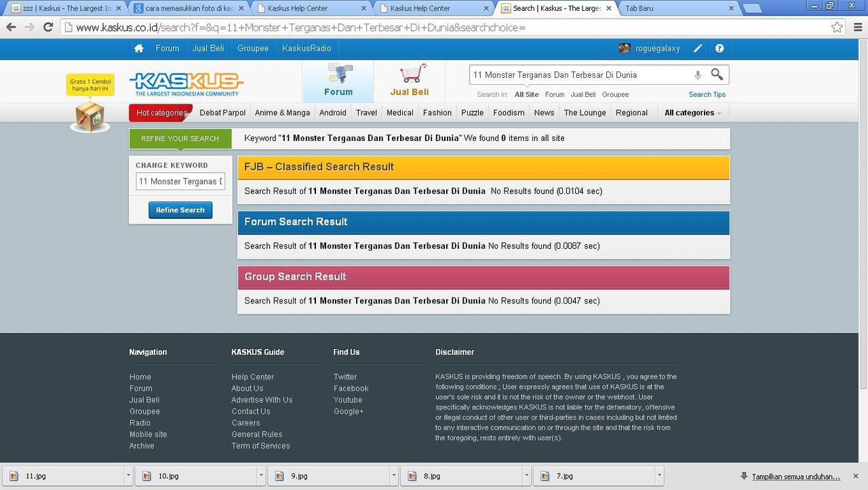This screenshot has width=868, height=490.
Task: Open Anime & Manga category
Action: click(x=282, y=113)
